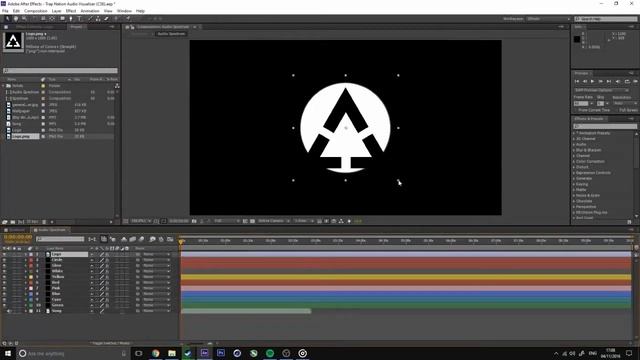
Task: Expand the Generate effects category
Action: pyautogui.click(x=574, y=178)
